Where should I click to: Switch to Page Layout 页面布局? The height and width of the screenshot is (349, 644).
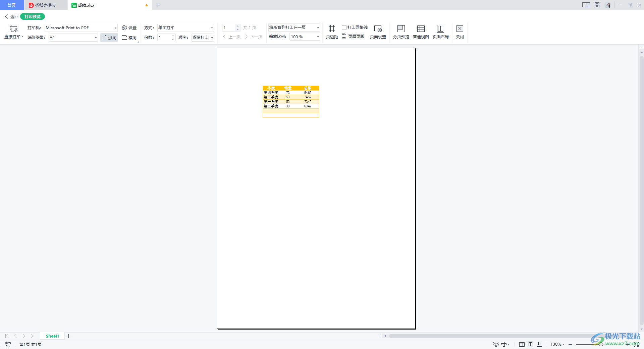pyautogui.click(x=441, y=32)
